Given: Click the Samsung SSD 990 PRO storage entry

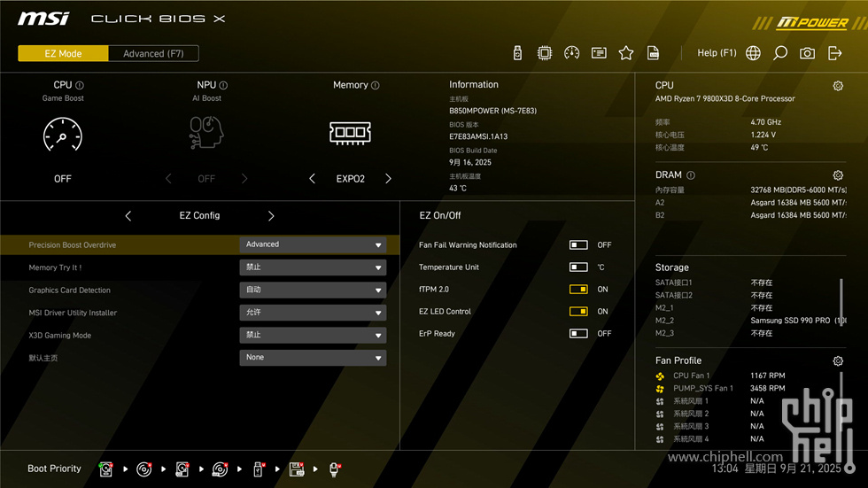Looking at the screenshot, I should (x=798, y=321).
